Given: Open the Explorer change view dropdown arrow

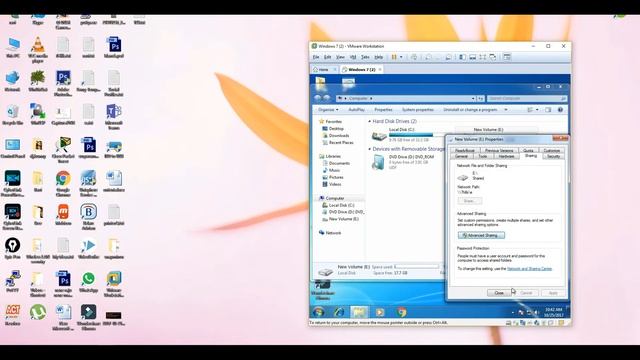Looking at the screenshot, I should pyautogui.click(x=537, y=110).
